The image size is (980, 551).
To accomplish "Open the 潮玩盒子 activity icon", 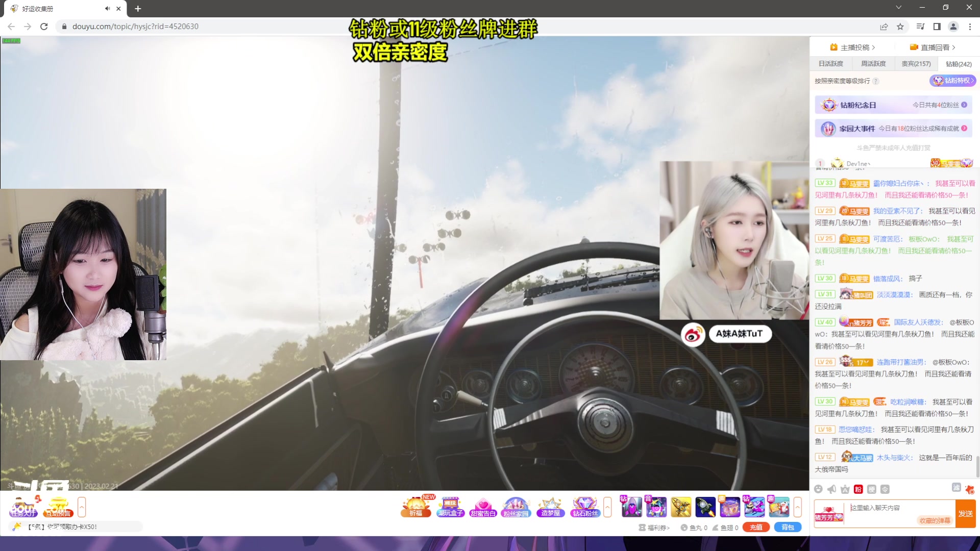I will click(x=450, y=507).
